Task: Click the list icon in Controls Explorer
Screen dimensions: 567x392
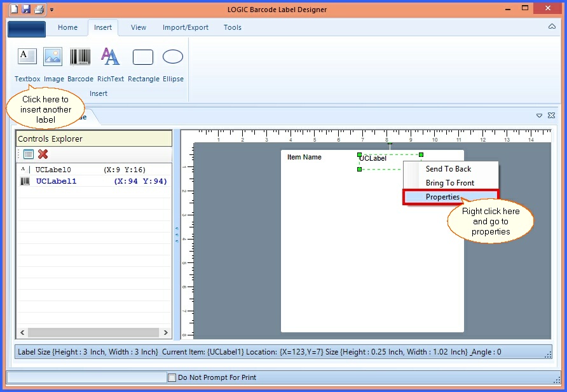Action: [28, 154]
